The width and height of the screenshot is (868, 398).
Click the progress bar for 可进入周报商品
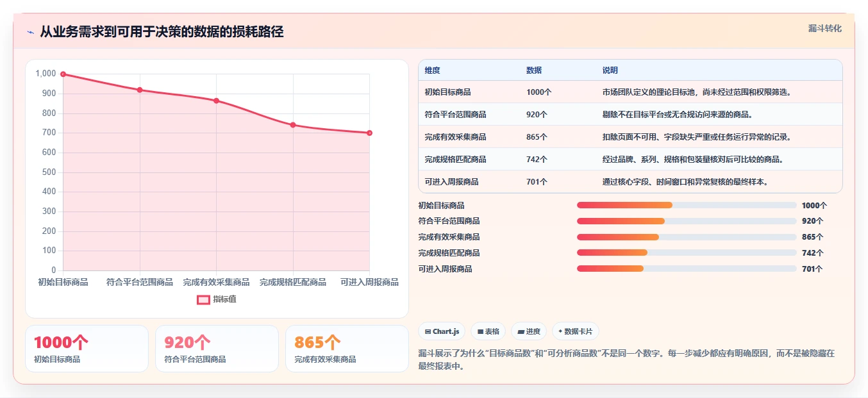(x=687, y=269)
